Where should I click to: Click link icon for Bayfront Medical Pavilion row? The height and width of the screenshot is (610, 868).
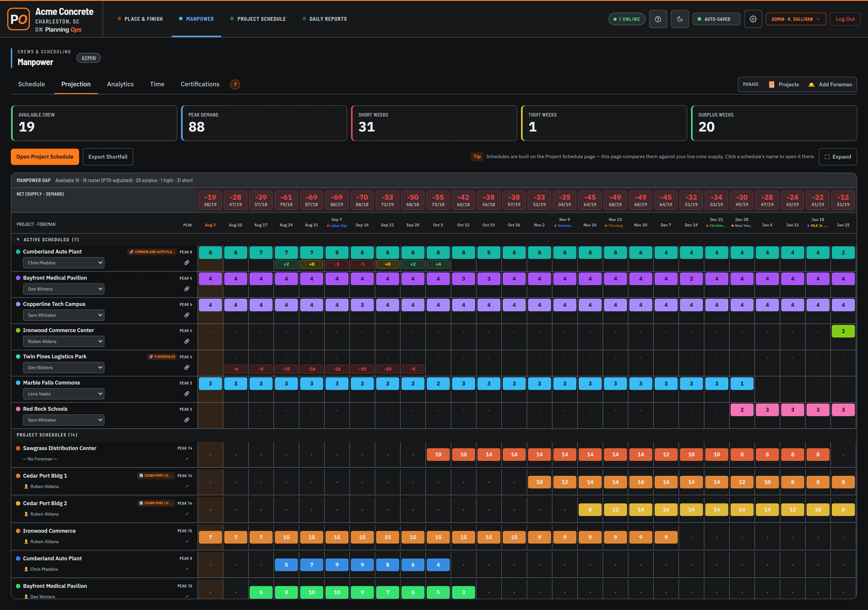click(x=187, y=289)
